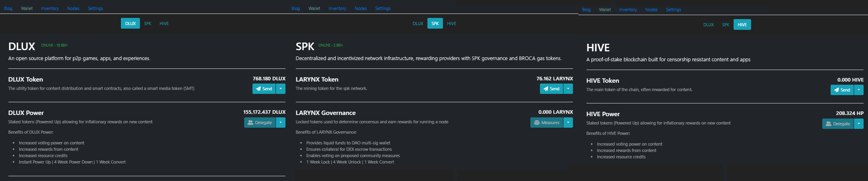Open the dropdown beside LARYNX Token Send
868x181 pixels.
tap(568, 89)
